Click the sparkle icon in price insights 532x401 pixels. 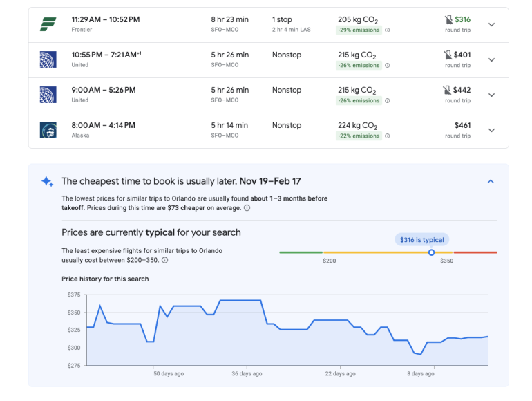point(47,182)
